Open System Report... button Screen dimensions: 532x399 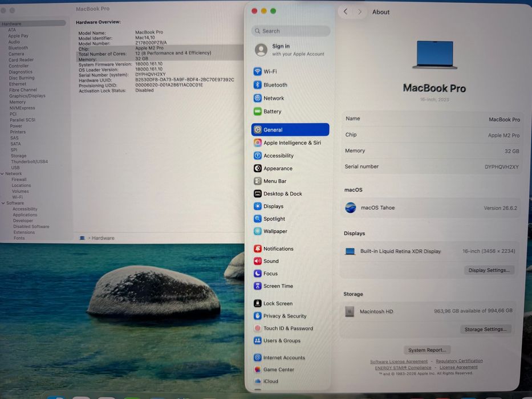click(x=427, y=350)
